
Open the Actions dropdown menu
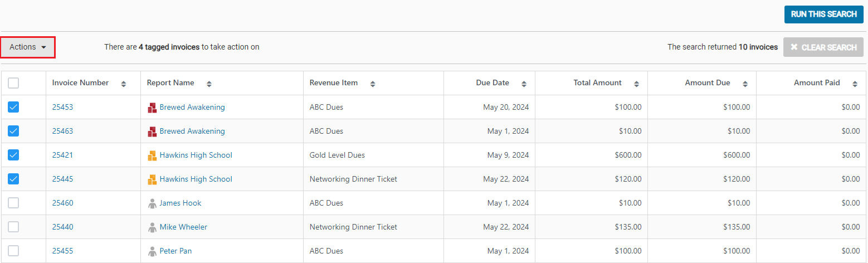coord(28,47)
